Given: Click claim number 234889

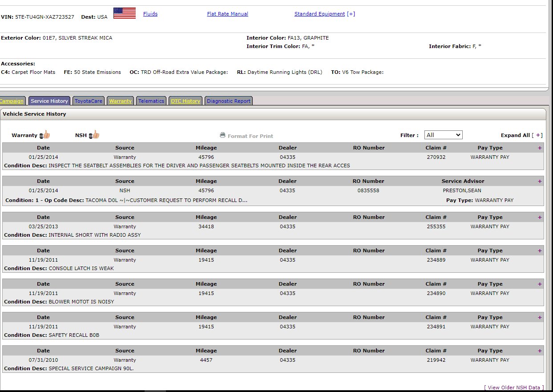Looking at the screenshot, I should [x=436, y=260].
